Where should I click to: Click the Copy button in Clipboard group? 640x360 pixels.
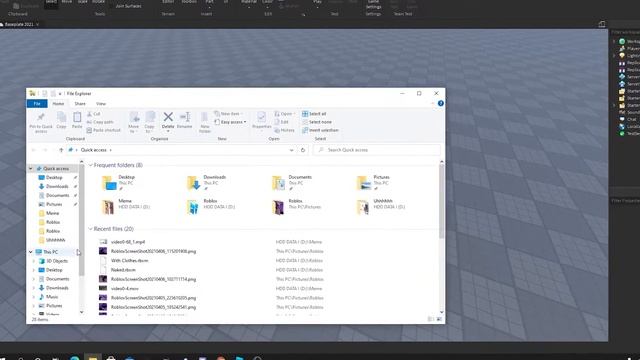coord(61,121)
